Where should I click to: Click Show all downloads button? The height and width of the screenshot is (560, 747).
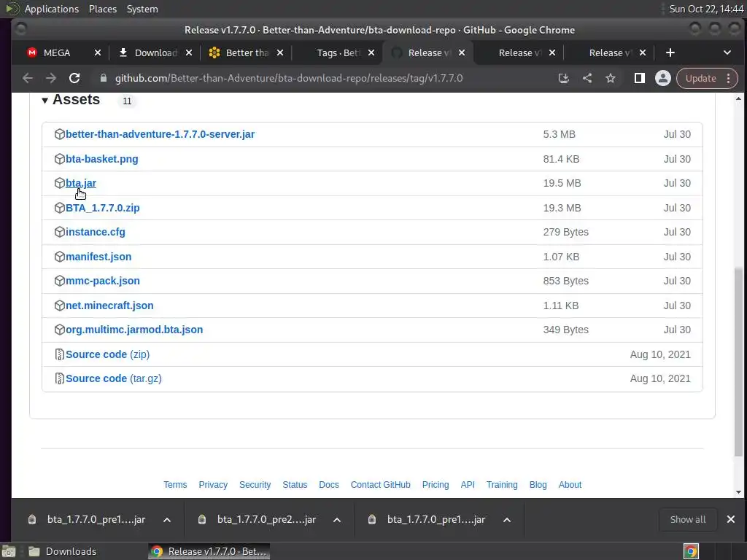click(x=687, y=519)
